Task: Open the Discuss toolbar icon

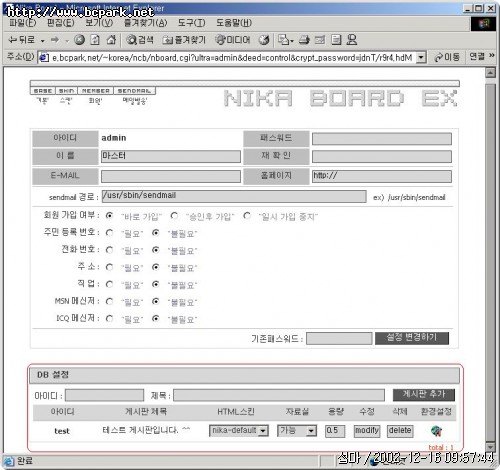Action: [336, 40]
